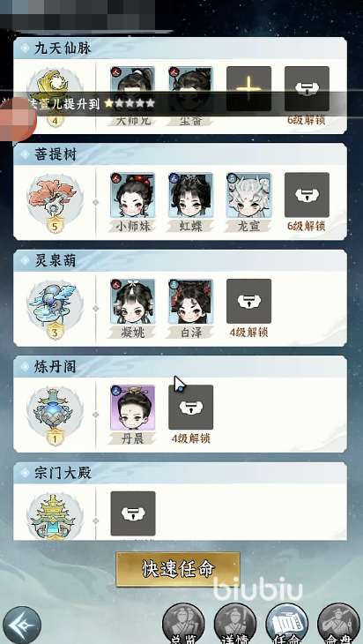Select the 任命 tab
The height and width of the screenshot is (644, 363).
coord(286,625)
